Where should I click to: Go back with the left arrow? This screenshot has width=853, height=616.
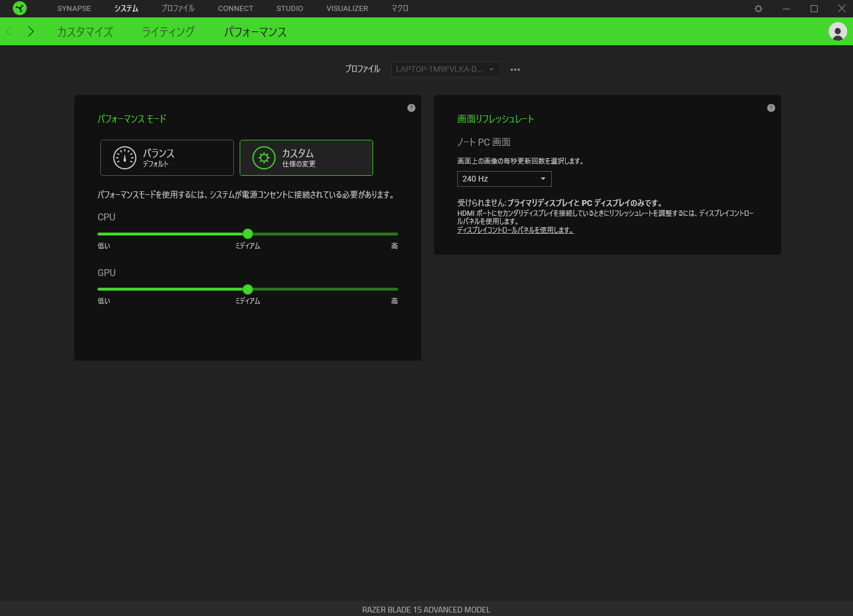[x=9, y=31]
